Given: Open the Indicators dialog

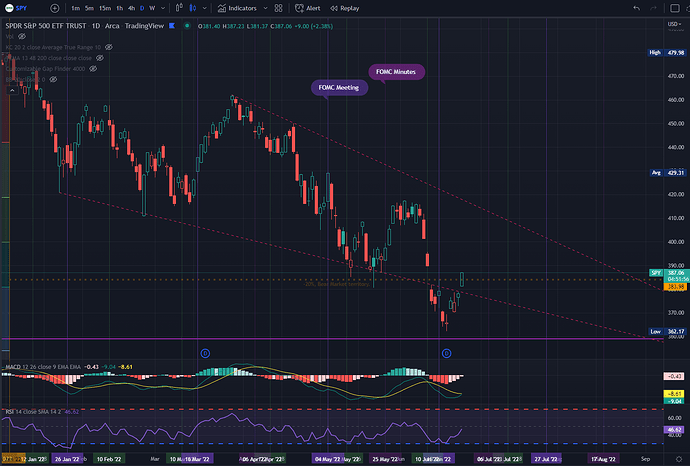Looking at the screenshot, I should click(x=237, y=8).
